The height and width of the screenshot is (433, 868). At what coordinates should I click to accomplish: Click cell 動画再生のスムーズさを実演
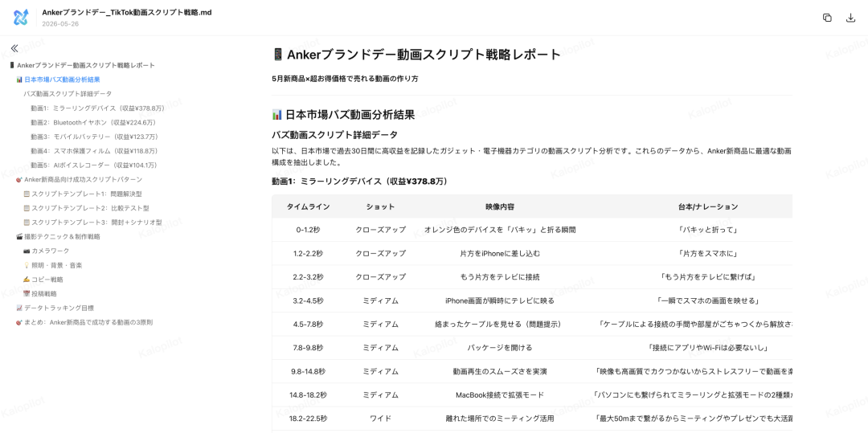(500, 372)
